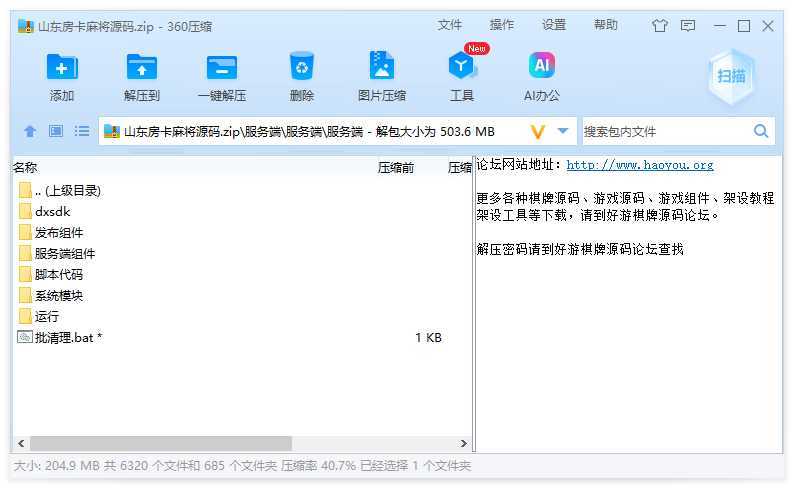Click the partially visible 压缩 column header
This screenshot has width=794, height=488.
point(459,168)
